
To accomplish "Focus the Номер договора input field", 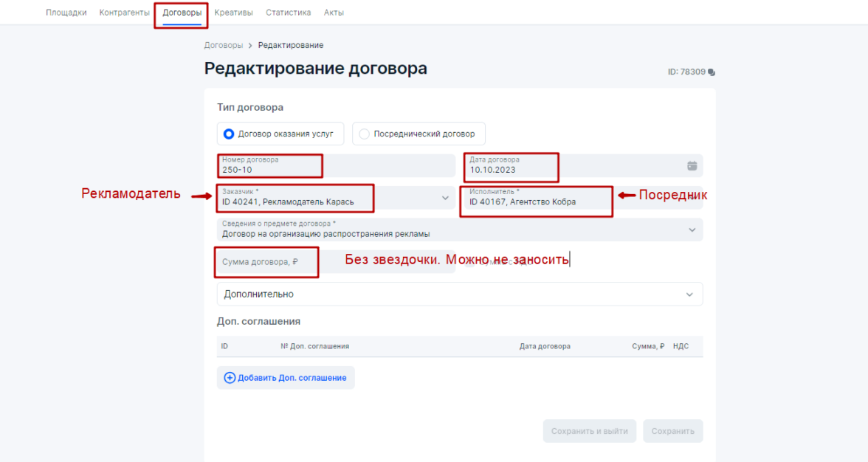I will pyautogui.click(x=336, y=165).
